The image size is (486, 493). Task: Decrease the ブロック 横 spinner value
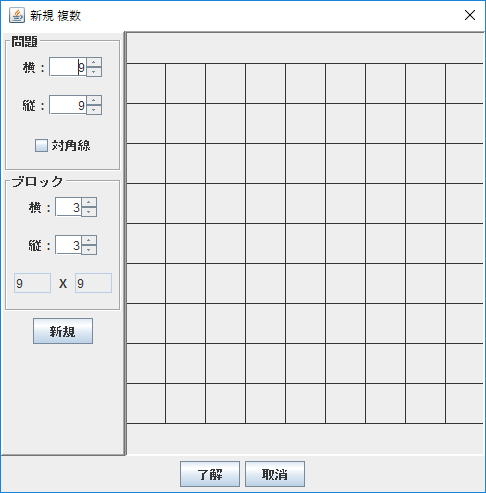(x=89, y=212)
